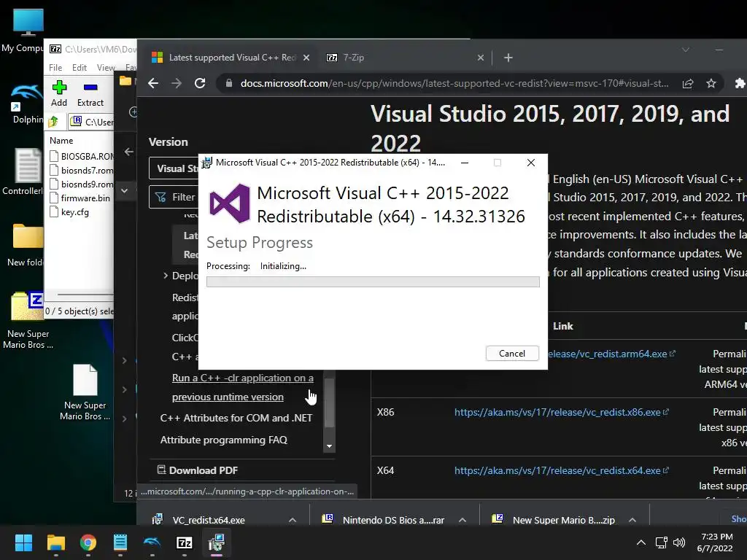This screenshot has width=747, height=560.
Task: Open Chrome extensions puzzle icon
Action: pyautogui.click(x=740, y=84)
